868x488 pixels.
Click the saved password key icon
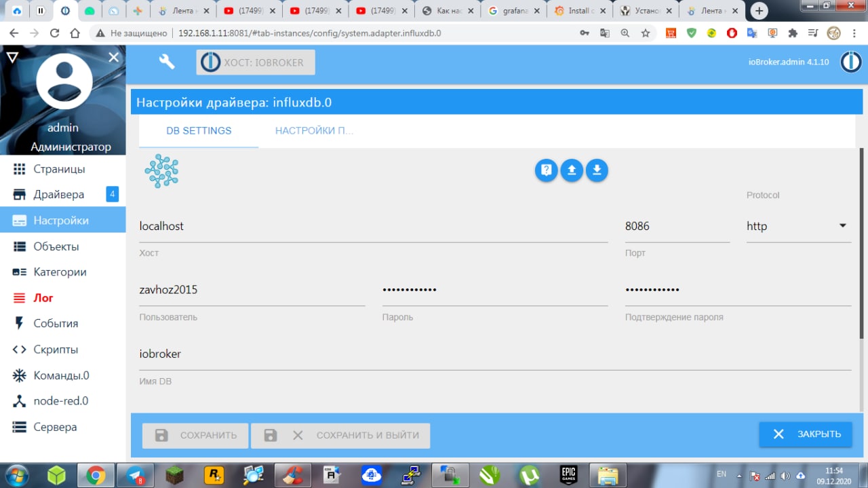[x=585, y=33]
